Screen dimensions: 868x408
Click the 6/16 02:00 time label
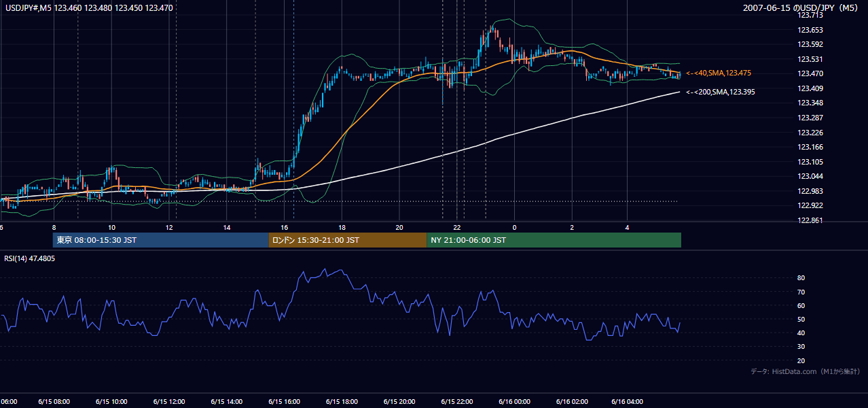[x=573, y=402]
